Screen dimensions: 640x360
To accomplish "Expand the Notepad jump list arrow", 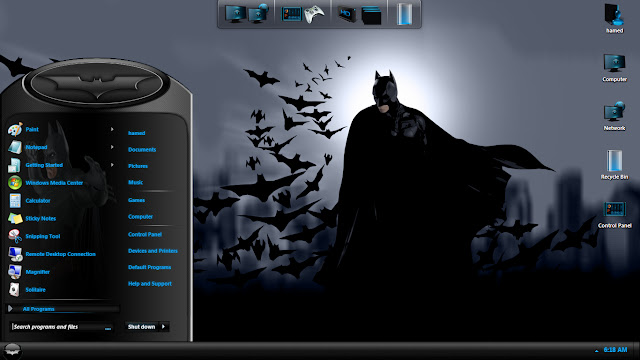I will click(112, 147).
